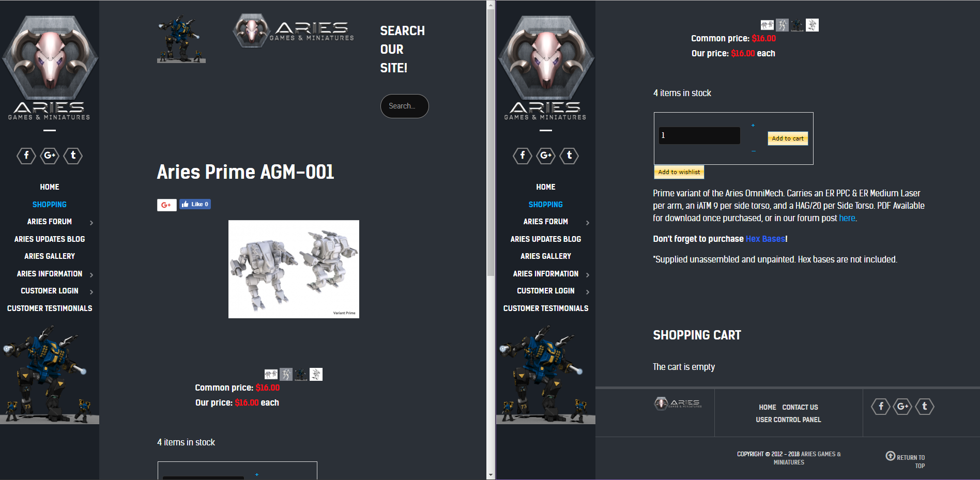Click the Google+ hex icon in left pane sidebar

pos(50,156)
